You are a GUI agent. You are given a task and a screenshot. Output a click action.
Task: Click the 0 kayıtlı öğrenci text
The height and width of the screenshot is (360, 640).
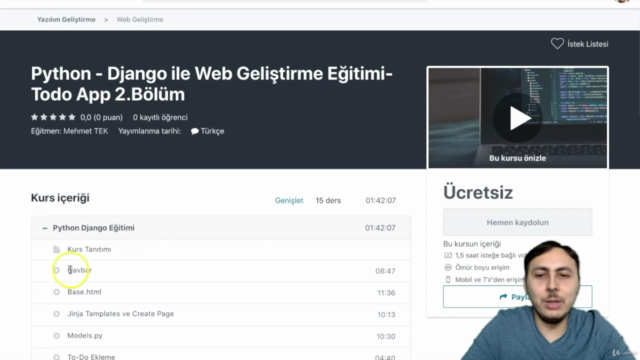click(160, 117)
